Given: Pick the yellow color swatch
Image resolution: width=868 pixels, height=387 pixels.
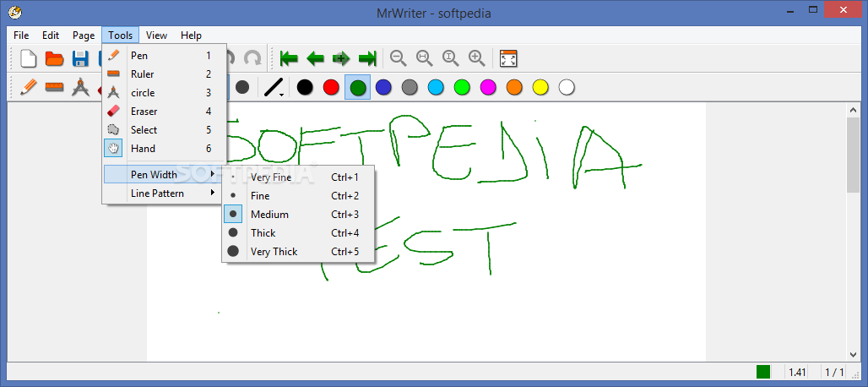Looking at the screenshot, I should coord(540,88).
